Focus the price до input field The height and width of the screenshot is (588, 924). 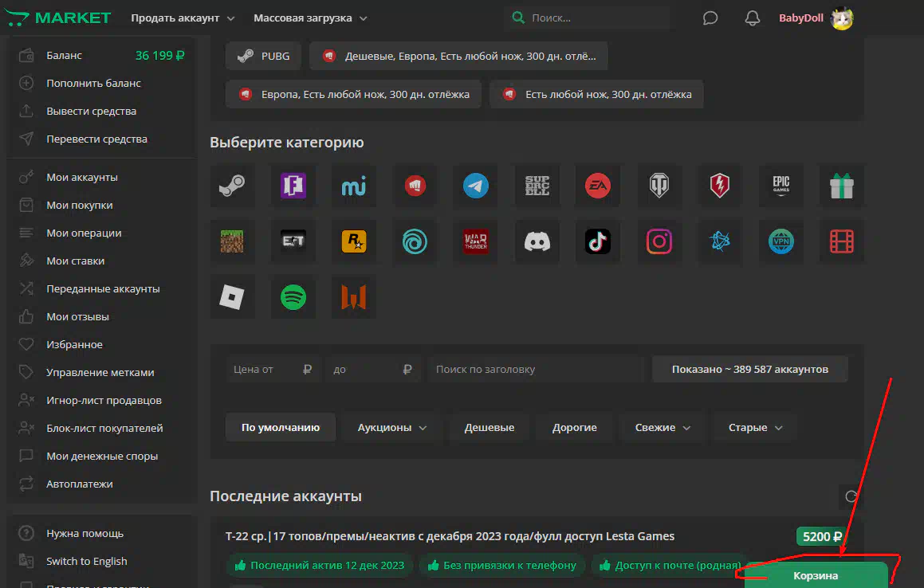tap(372, 370)
